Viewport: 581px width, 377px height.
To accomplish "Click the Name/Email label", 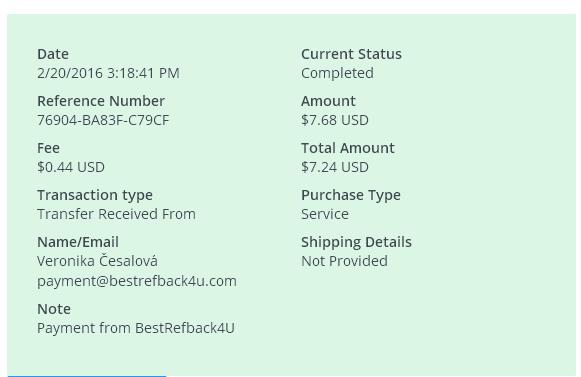I will coord(78,242).
